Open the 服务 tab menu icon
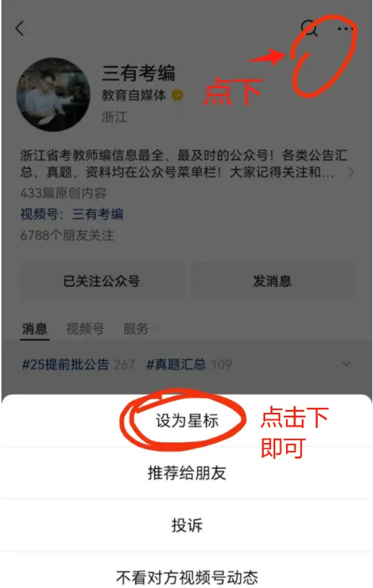Viewport: 373px width, 588px height. coord(155,330)
